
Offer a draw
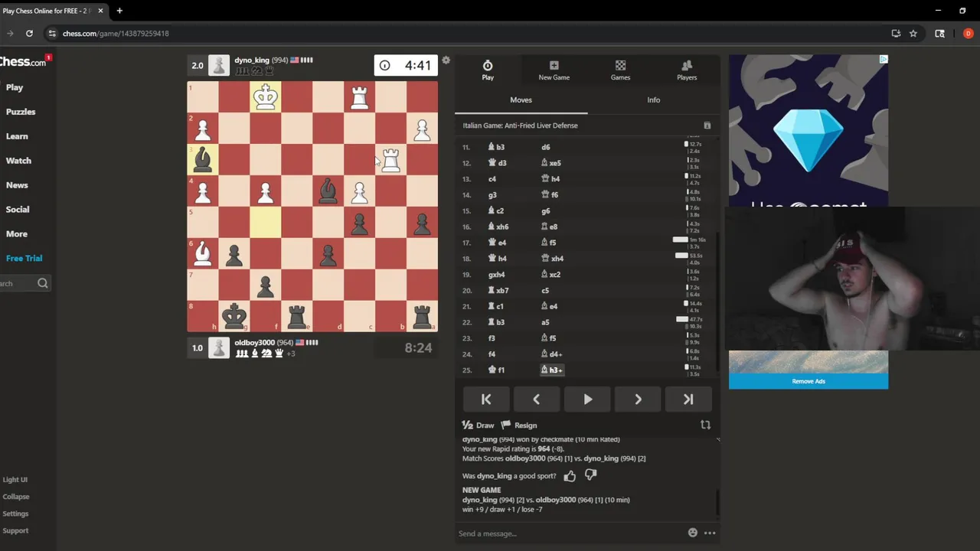(x=479, y=425)
